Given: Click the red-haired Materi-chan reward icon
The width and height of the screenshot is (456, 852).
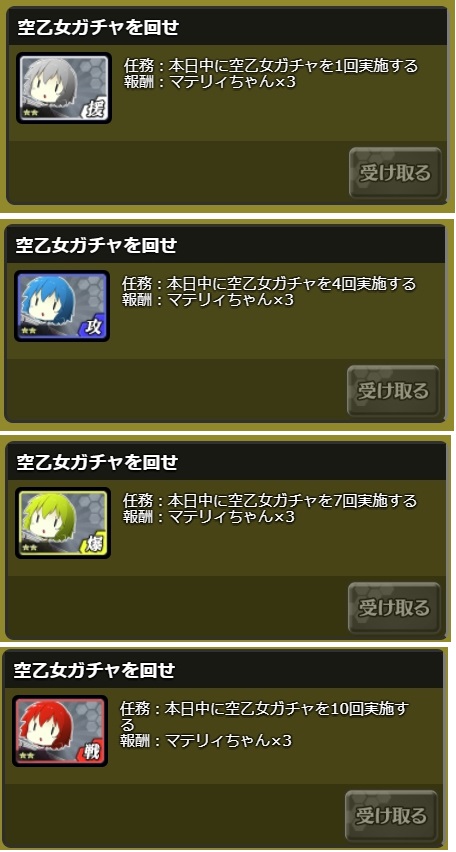Looking at the screenshot, I should (x=60, y=731).
